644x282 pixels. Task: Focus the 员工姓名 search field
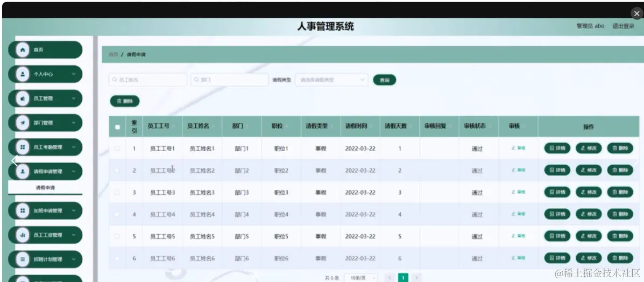(x=148, y=80)
